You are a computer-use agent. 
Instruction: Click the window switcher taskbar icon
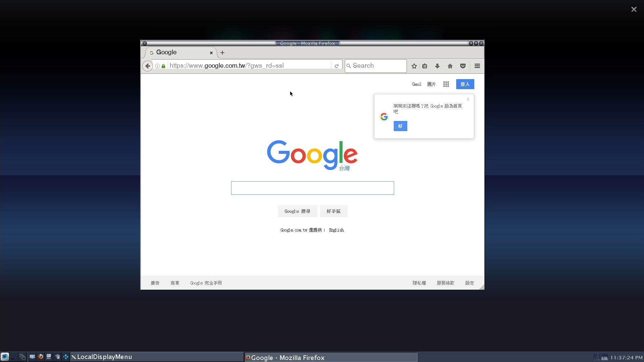(22, 357)
